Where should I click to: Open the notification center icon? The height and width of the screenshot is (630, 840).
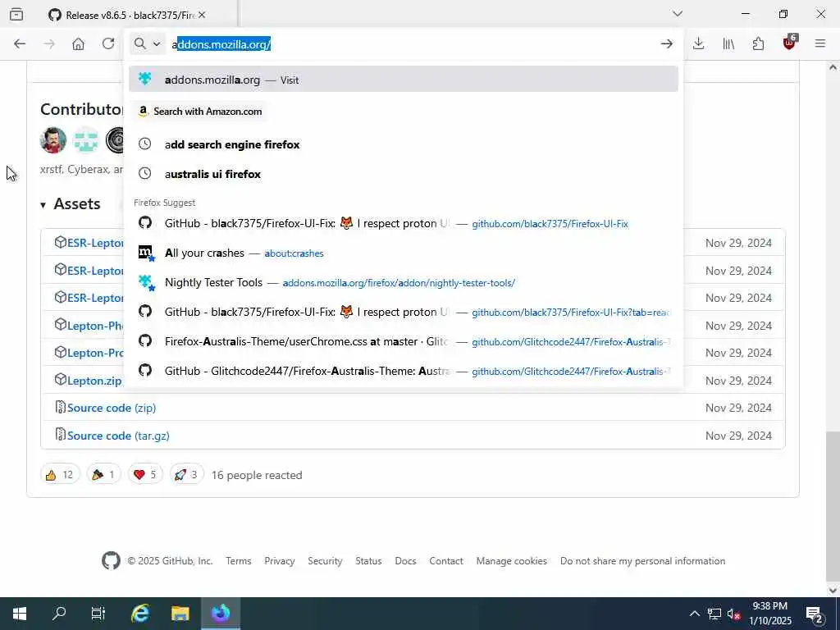coord(815,614)
